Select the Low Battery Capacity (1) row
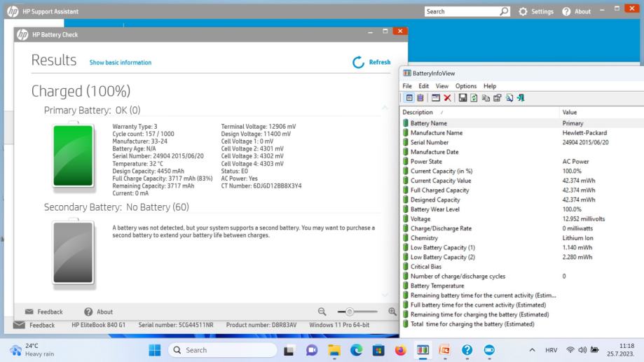Image resolution: width=644 pixels, height=362 pixels. (522, 247)
